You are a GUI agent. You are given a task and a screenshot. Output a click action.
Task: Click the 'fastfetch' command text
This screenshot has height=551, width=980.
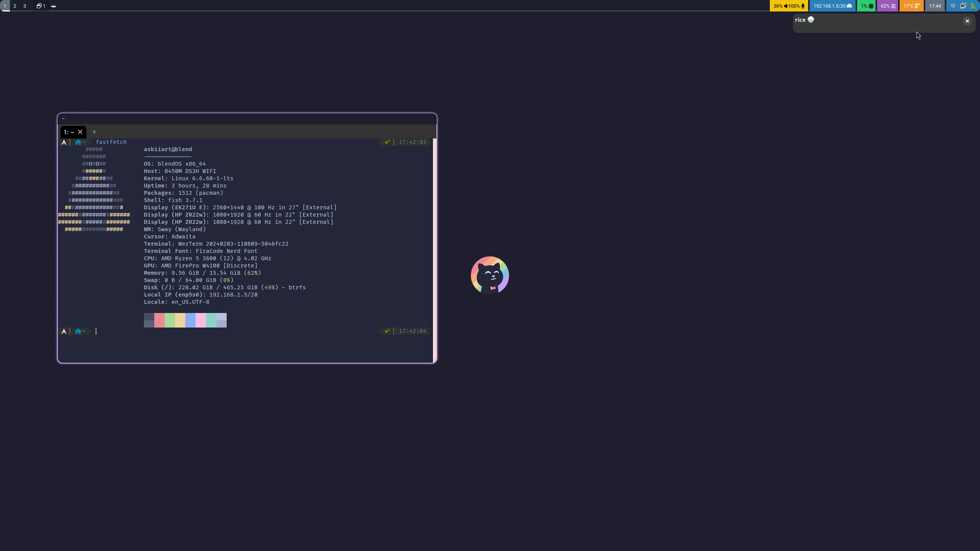(111, 142)
